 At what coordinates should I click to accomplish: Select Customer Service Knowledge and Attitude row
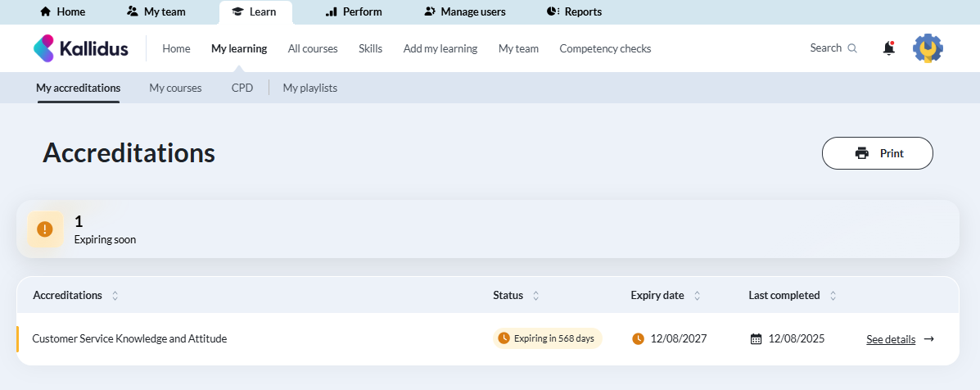[x=129, y=338]
